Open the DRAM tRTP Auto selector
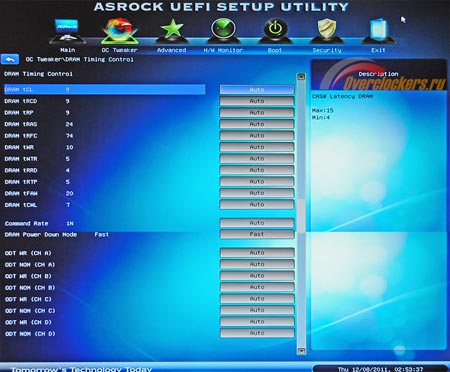 click(x=257, y=182)
